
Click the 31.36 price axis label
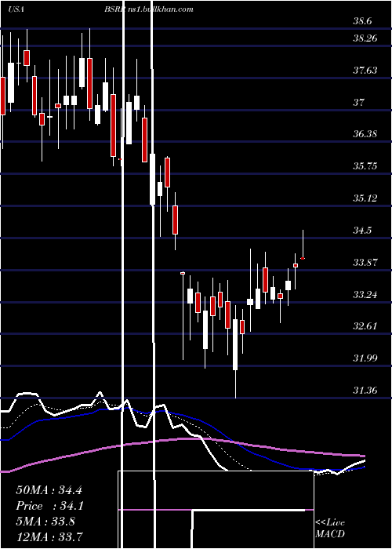point(365,390)
